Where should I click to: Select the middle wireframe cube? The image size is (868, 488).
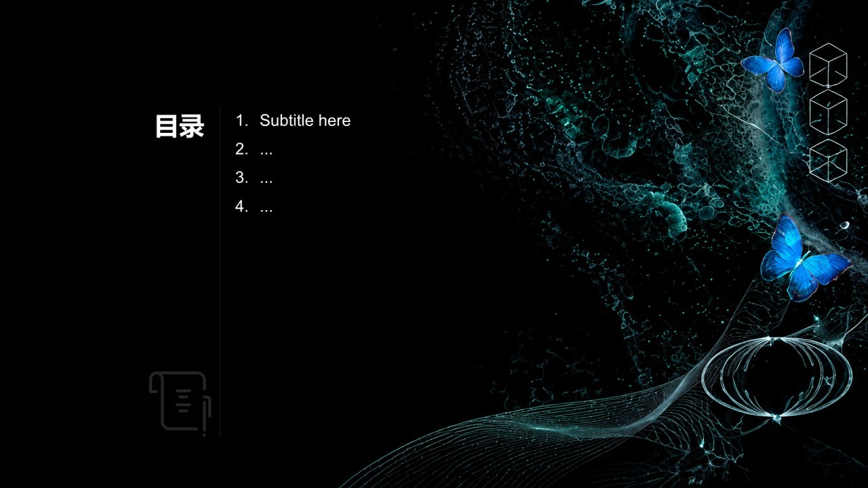tap(828, 112)
